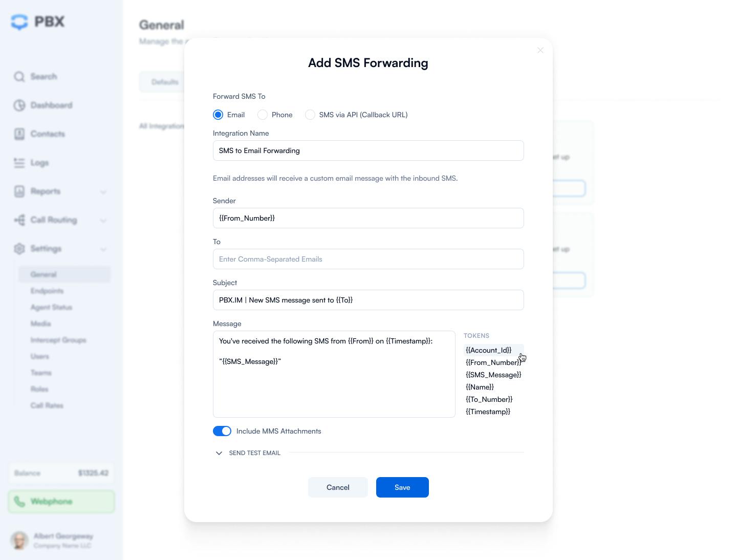Cancel the SMS forwarding dialog
The image size is (737, 560).
[338, 487]
